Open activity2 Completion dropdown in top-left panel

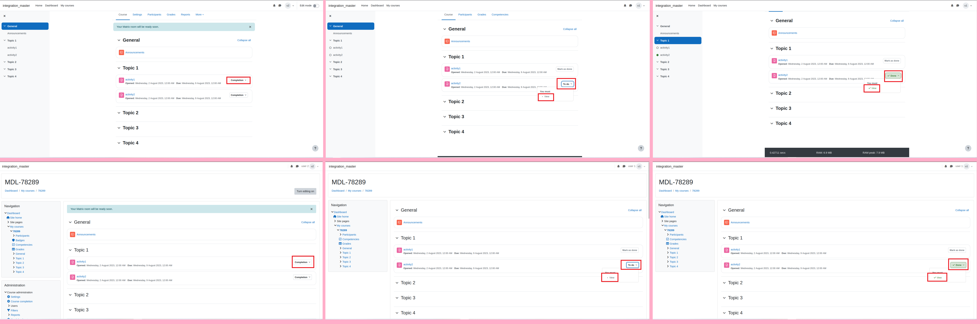point(239,95)
